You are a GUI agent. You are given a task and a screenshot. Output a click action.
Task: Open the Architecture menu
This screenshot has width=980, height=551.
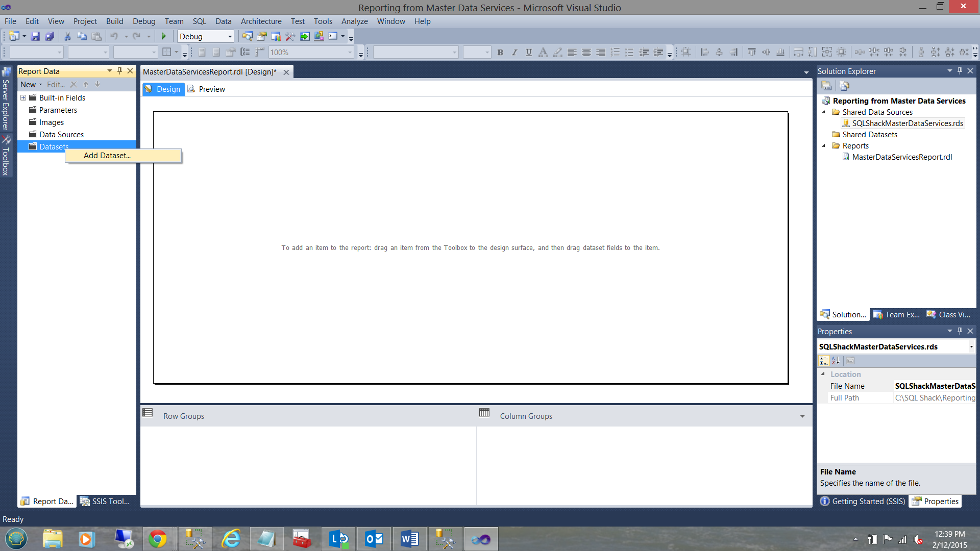point(261,21)
